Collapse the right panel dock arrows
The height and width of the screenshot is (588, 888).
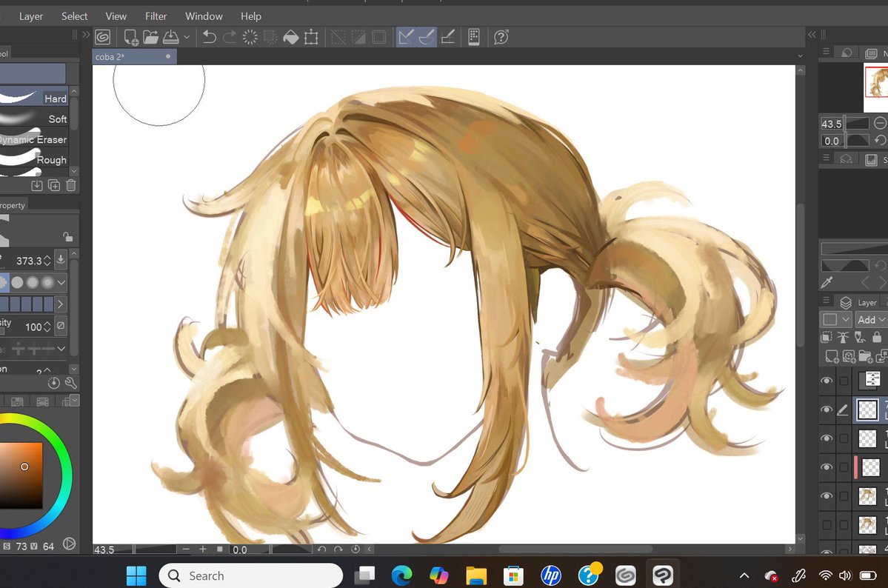pos(812,35)
